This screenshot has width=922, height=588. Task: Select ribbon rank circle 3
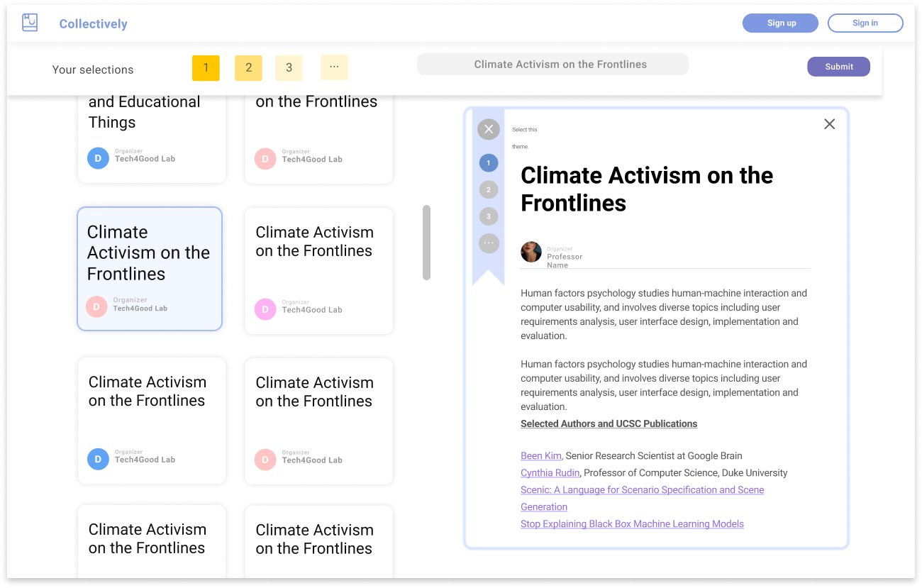(489, 216)
